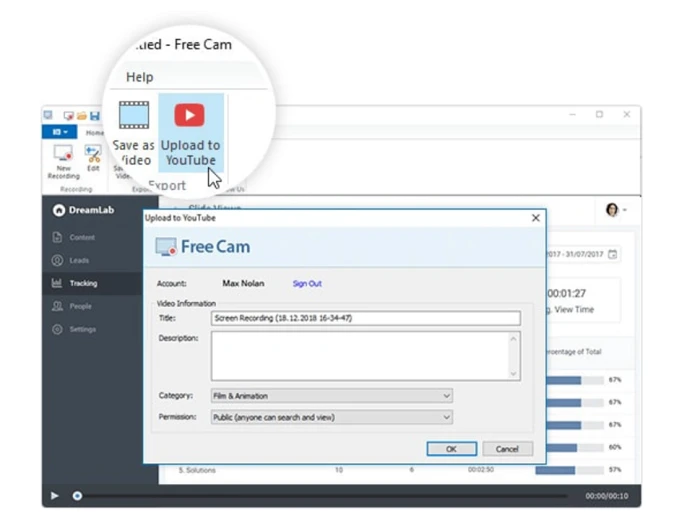This screenshot has height=518, width=700.
Task: Start a New Recording from the ribbon
Action: coord(63,162)
